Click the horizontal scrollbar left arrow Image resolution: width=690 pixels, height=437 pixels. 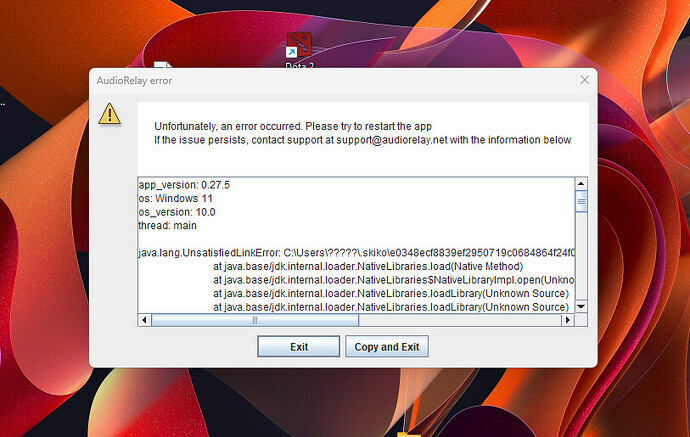pos(144,320)
